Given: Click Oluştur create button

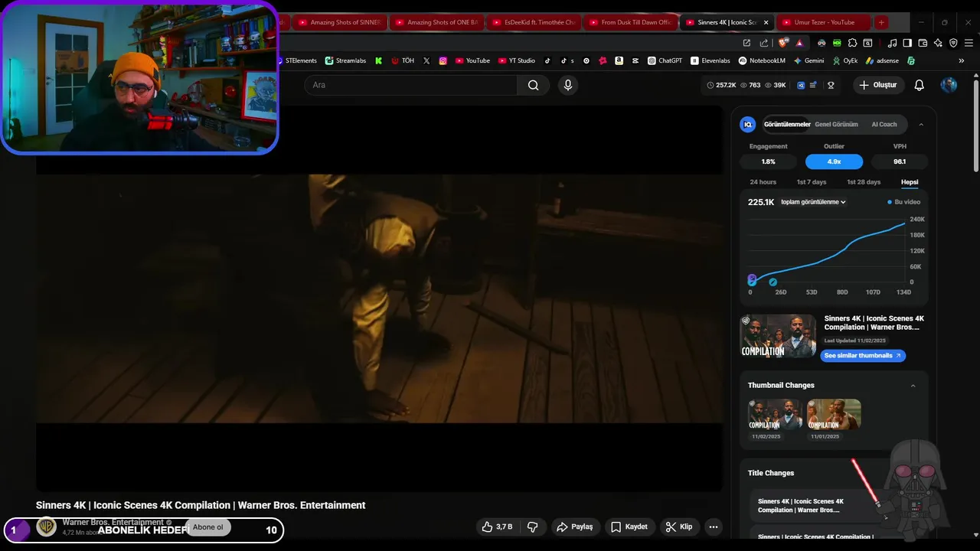Looking at the screenshot, I should tap(877, 85).
